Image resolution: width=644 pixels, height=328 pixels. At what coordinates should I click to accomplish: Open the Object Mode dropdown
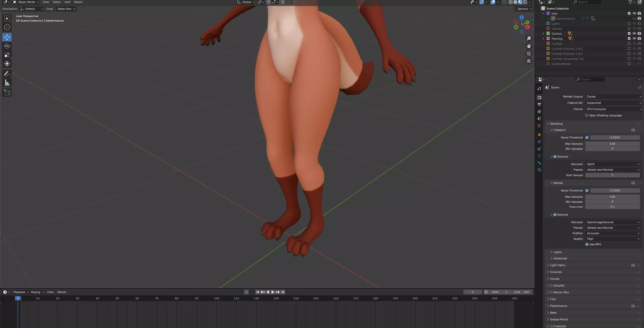[x=26, y=2]
